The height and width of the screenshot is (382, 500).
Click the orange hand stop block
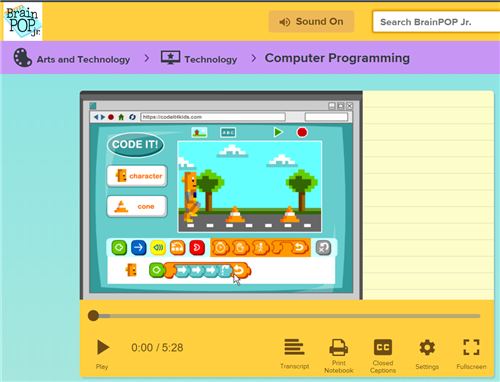241,248
